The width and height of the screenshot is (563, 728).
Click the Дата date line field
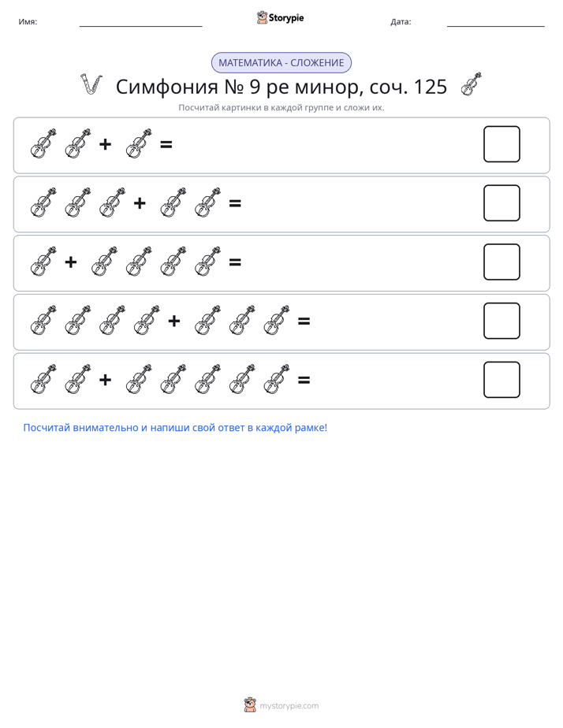point(496,22)
